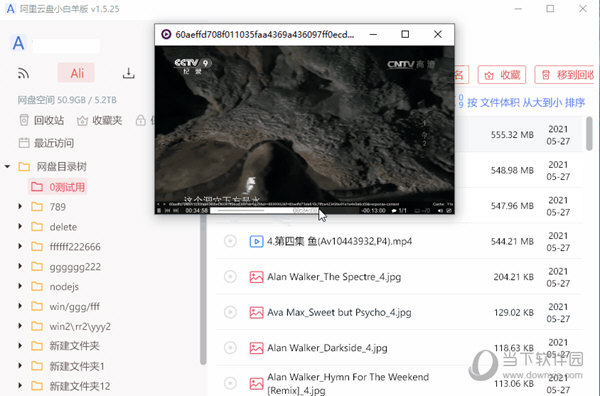Expand the win/ggg/fff folder
600x396 pixels.
click(x=20, y=306)
